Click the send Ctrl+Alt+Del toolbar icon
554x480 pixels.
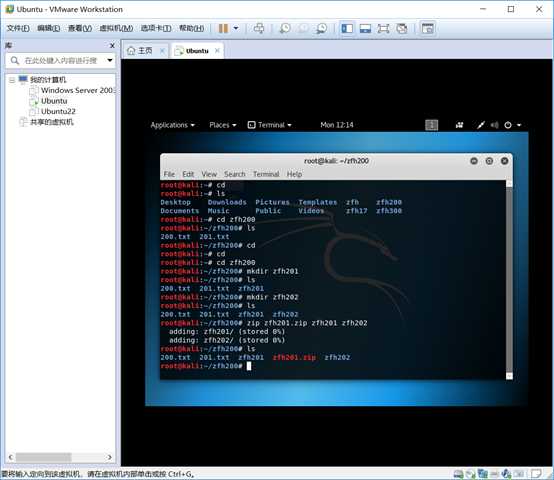tap(259, 28)
